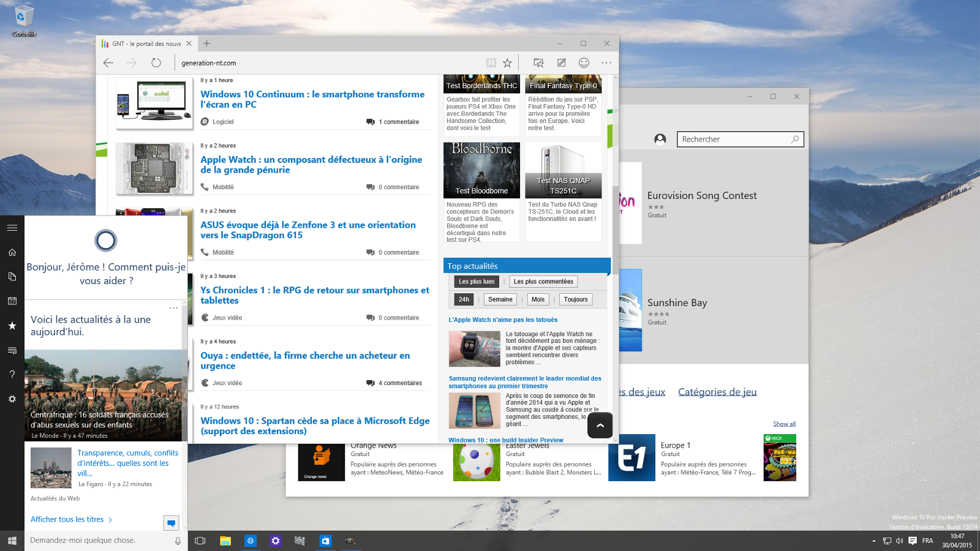
Task: Open Cortana hamburger menu
Action: 12,228
